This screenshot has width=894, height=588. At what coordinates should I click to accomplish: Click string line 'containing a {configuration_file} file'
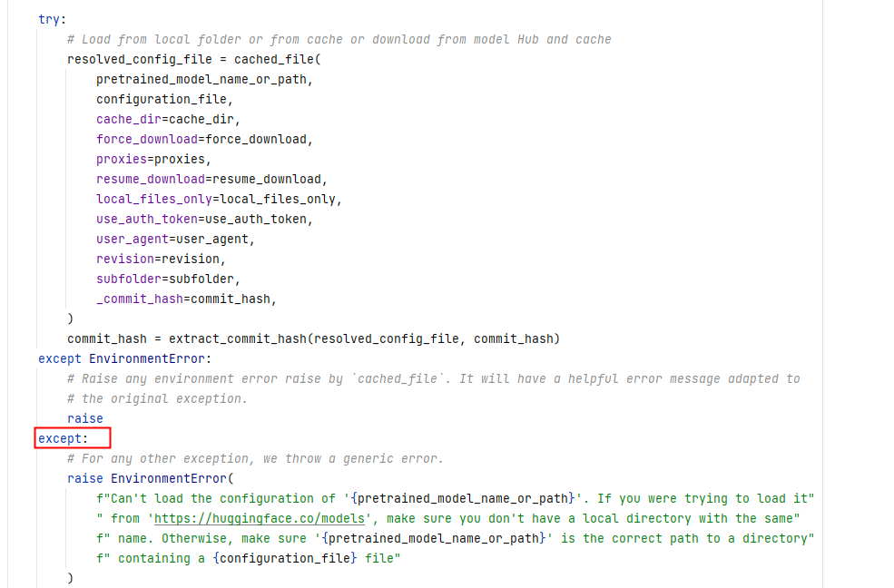[249, 558]
